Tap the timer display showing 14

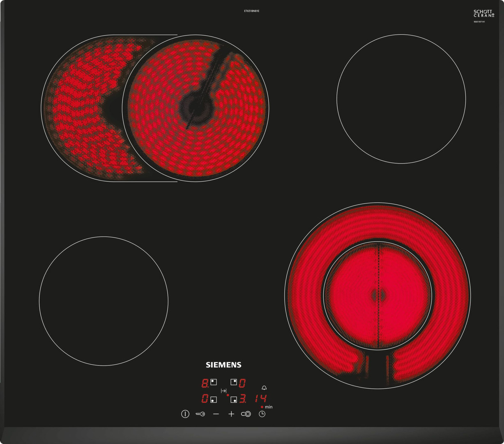(260, 398)
